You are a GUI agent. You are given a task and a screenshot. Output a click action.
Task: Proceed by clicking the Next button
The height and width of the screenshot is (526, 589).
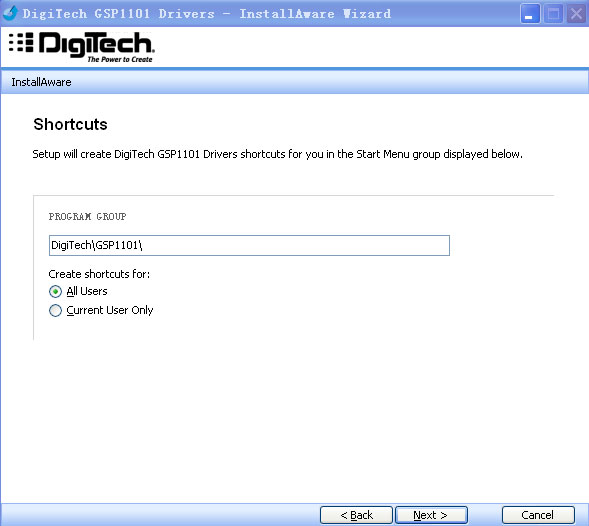coord(431,515)
